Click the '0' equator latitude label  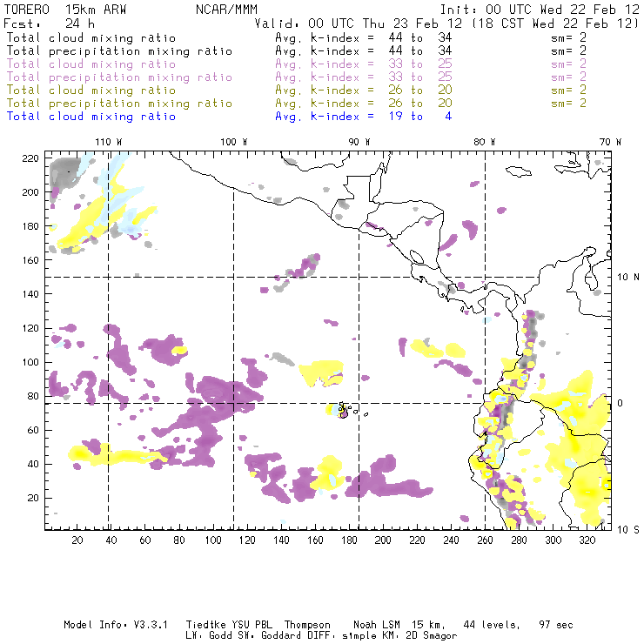621,403
